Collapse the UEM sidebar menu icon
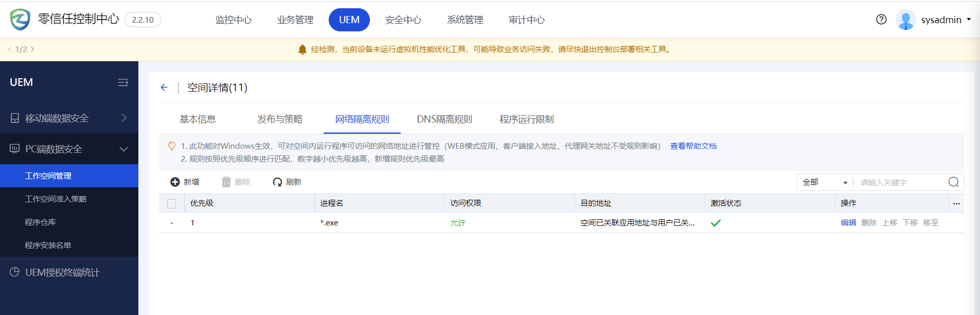This screenshot has height=315, width=980. coord(123,82)
